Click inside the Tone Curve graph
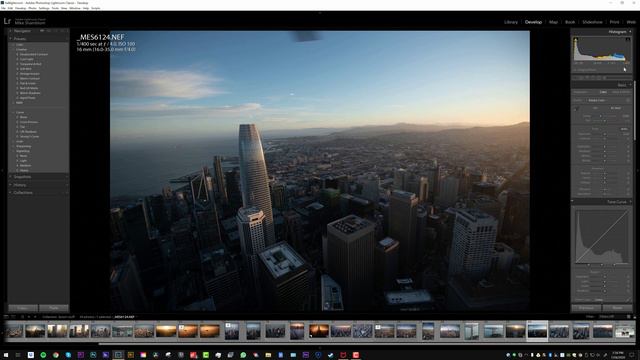 pos(602,237)
